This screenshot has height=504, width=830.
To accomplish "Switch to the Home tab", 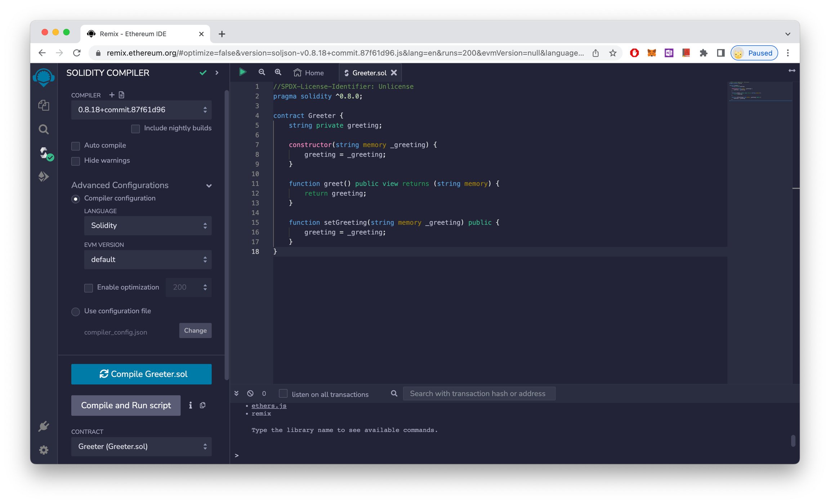I will pos(309,73).
